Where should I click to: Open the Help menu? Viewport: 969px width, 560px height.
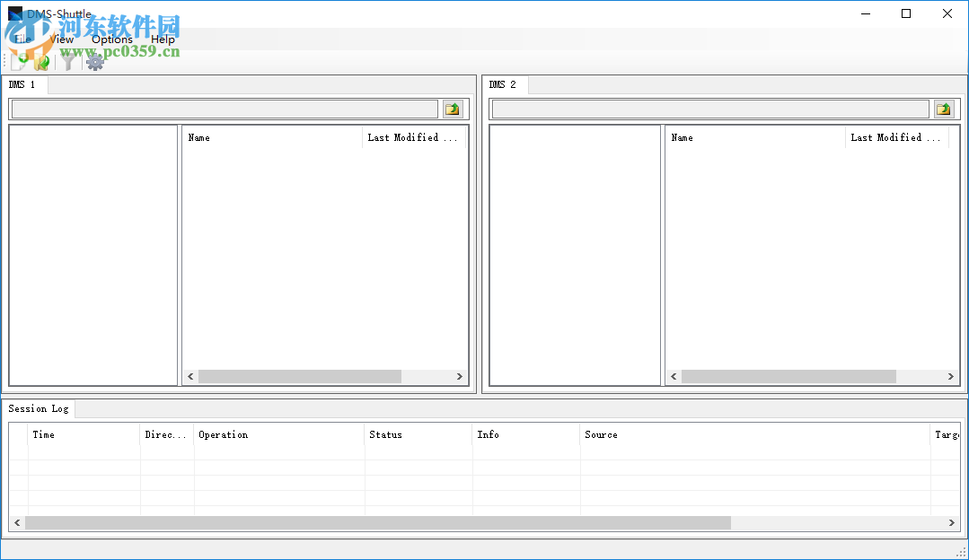click(x=163, y=39)
